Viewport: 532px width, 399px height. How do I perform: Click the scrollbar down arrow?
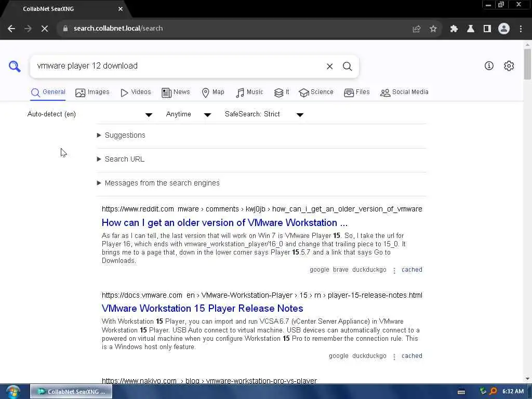[527, 379]
